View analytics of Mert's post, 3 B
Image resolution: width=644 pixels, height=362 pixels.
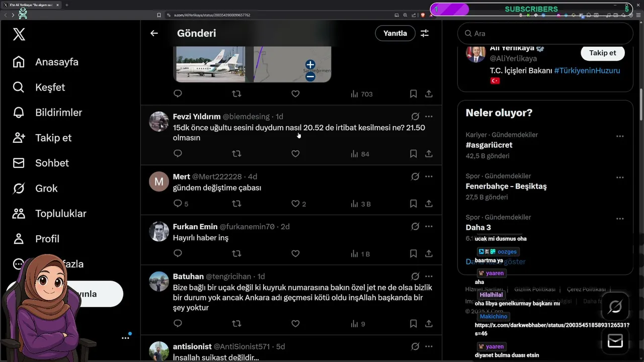[x=360, y=204]
